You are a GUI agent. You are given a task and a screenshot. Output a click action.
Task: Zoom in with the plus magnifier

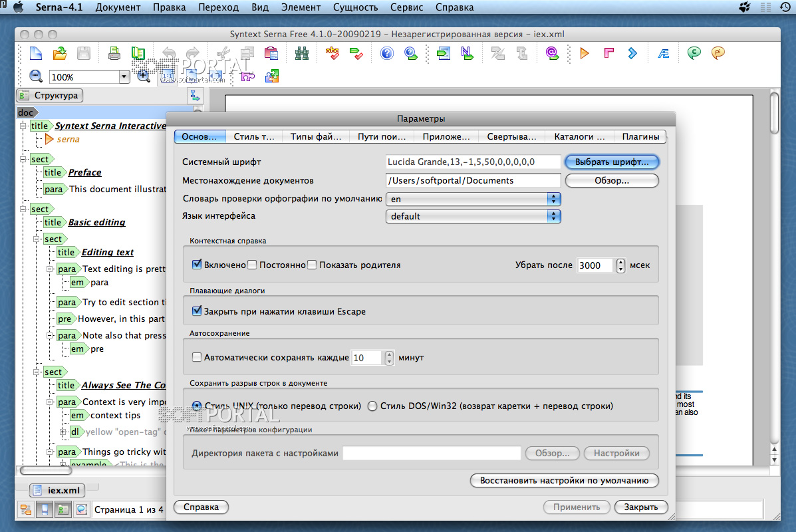(x=144, y=76)
